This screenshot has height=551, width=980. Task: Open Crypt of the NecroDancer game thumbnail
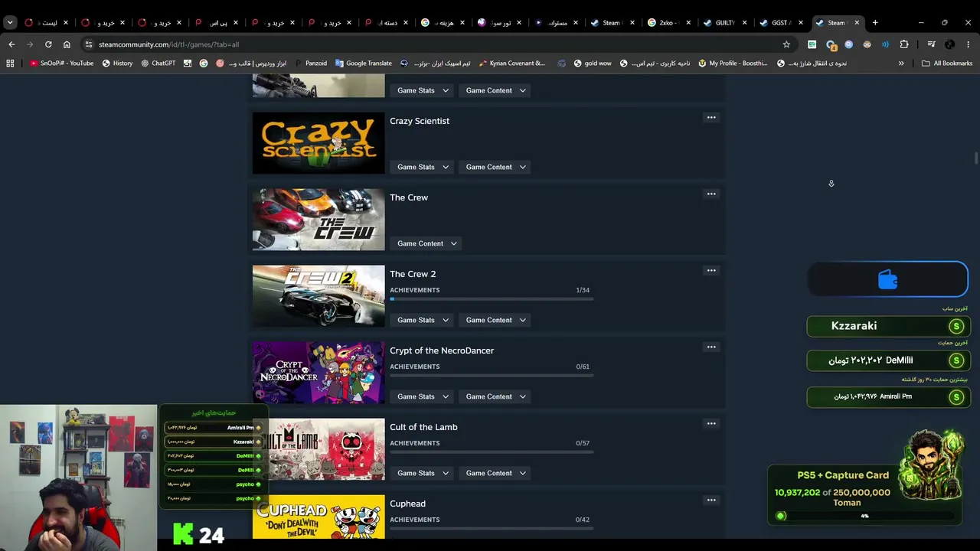(318, 373)
